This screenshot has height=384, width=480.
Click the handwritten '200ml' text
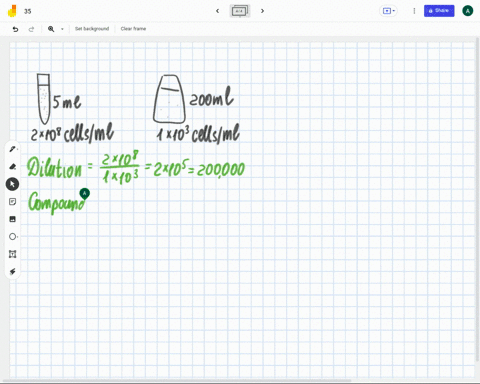click(211, 97)
